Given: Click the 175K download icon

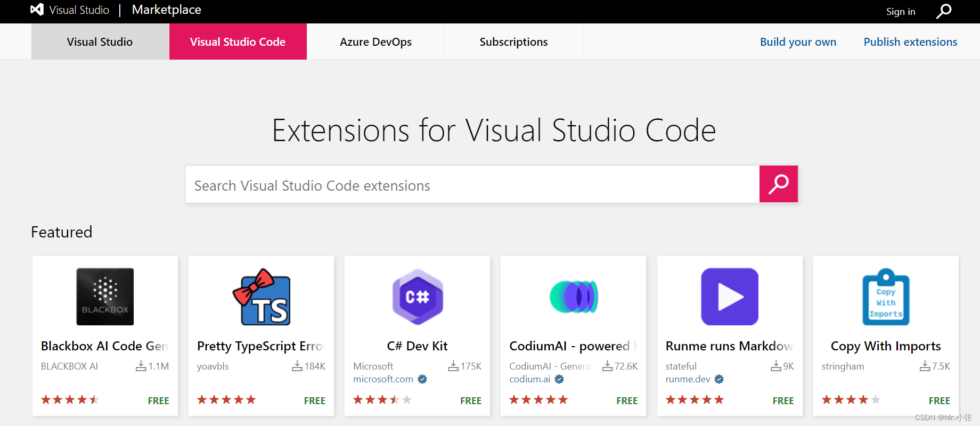Looking at the screenshot, I should point(453,366).
